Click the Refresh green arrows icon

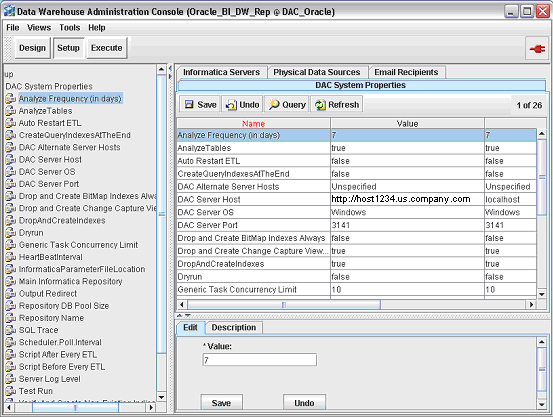(320, 105)
